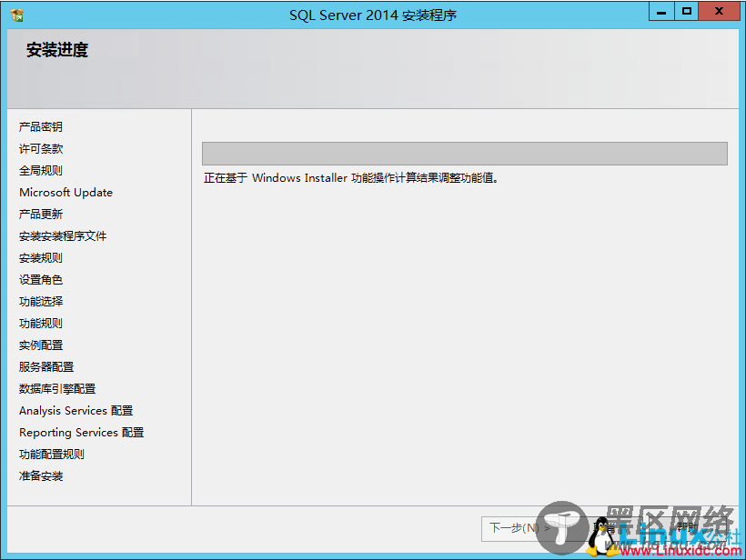Select the 功能配置规则 step
This screenshot has height=560, width=746.
coord(51,455)
